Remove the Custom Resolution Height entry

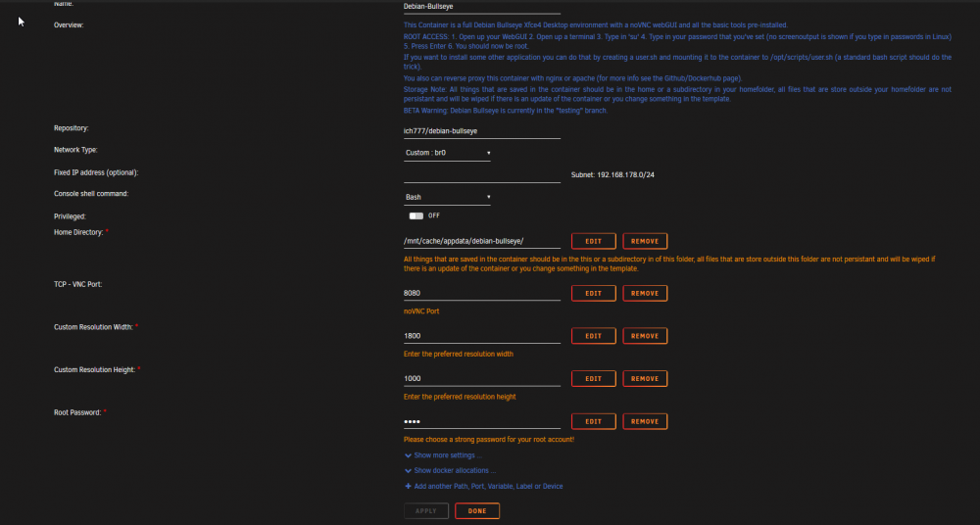(x=645, y=379)
